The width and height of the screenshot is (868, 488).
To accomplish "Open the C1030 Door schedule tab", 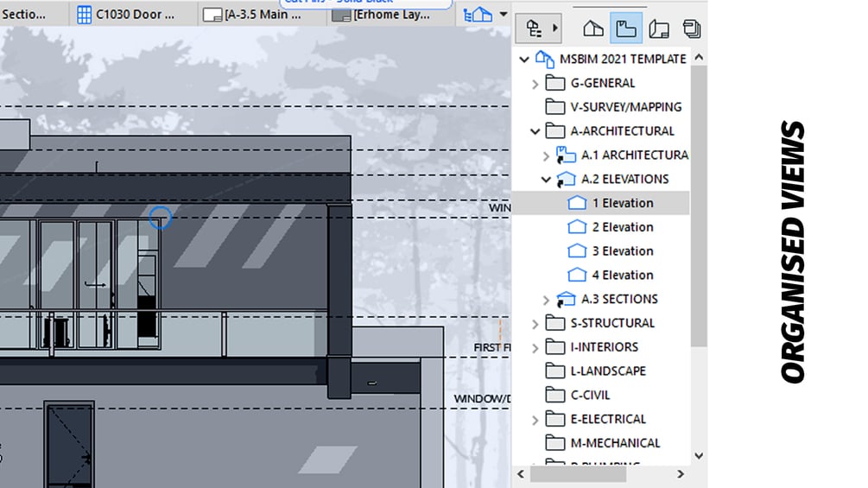I will point(133,15).
